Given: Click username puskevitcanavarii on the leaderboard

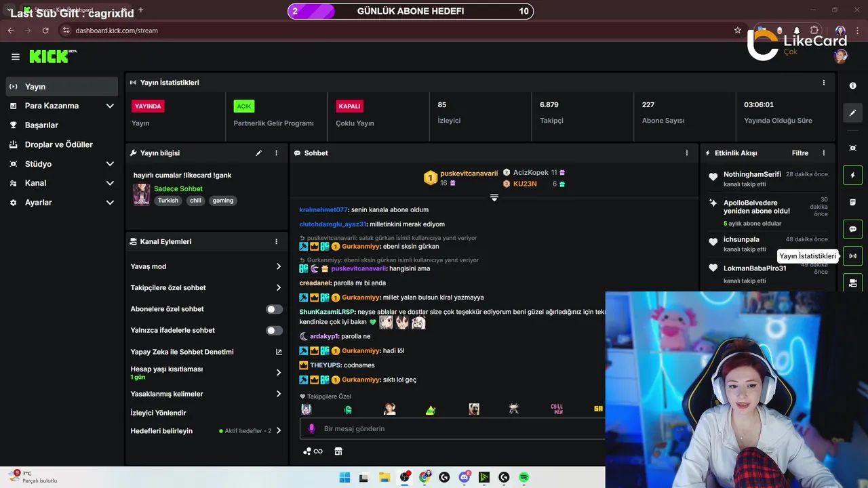Looking at the screenshot, I should pyautogui.click(x=469, y=174).
